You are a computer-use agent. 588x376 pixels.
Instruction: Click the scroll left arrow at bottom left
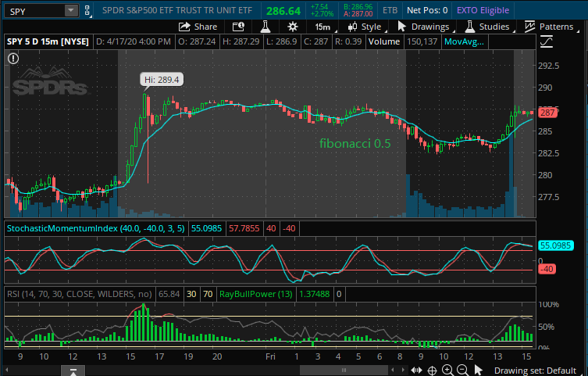[x=7, y=371]
